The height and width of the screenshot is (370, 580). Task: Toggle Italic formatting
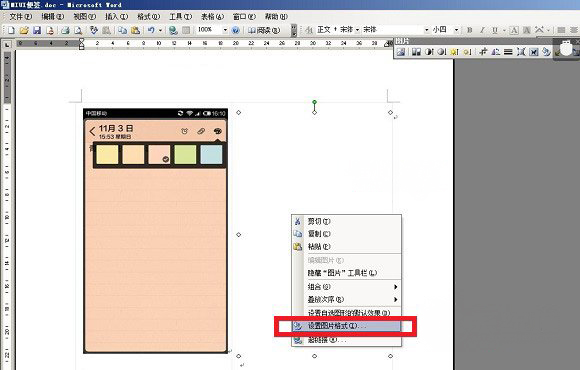pos(482,30)
